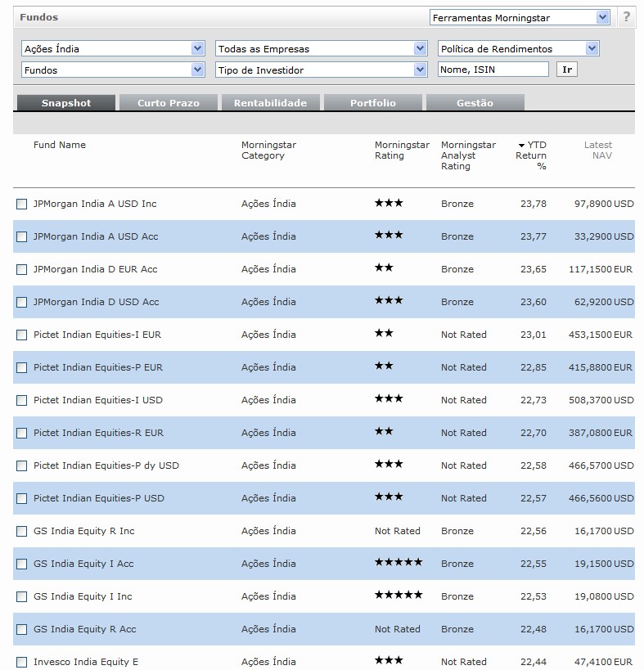This screenshot has width=644, height=670.
Task: Click the question mark help icon
Action: pyautogui.click(x=627, y=17)
